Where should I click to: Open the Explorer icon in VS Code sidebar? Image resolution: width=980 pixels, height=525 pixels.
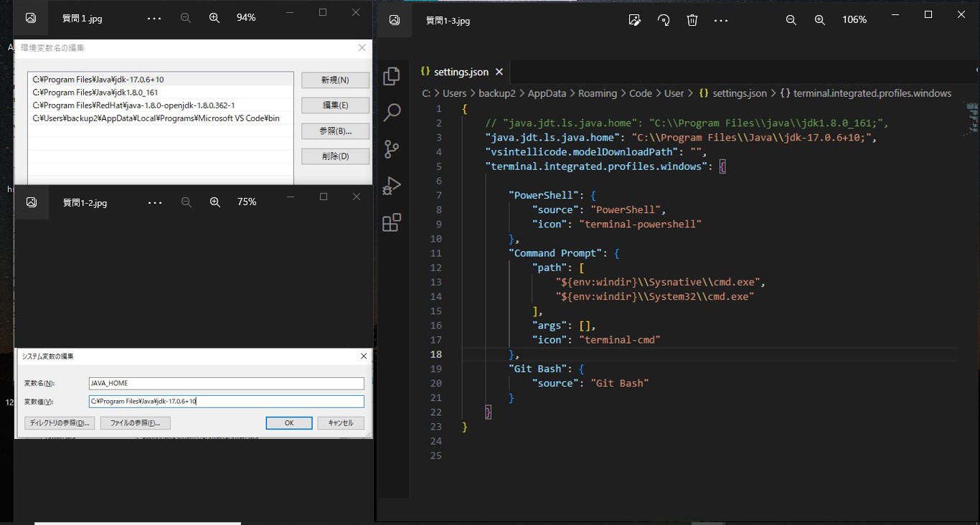(392, 76)
